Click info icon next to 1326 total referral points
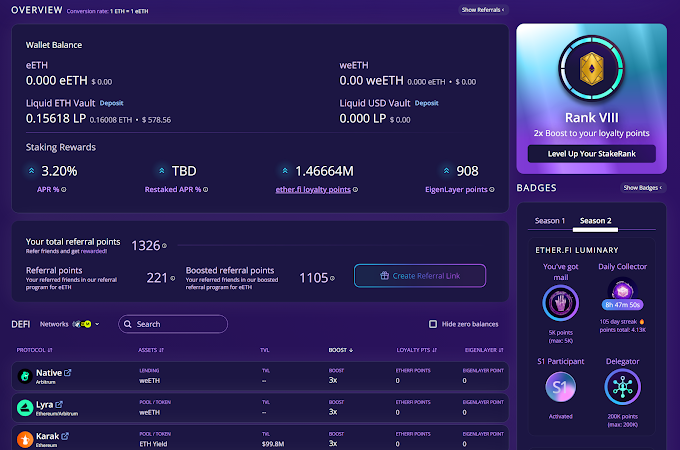This screenshot has height=450, width=680. tap(164, 246)
